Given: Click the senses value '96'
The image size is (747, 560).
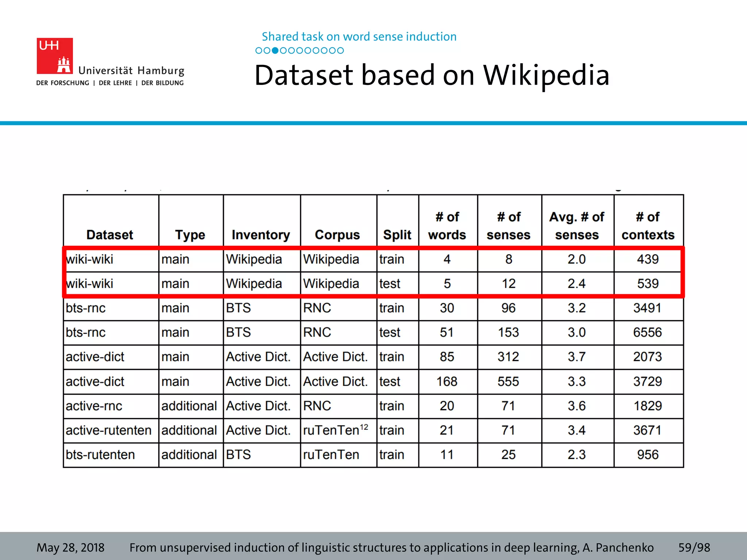Looking at the screenshot, I should point(508,308).
